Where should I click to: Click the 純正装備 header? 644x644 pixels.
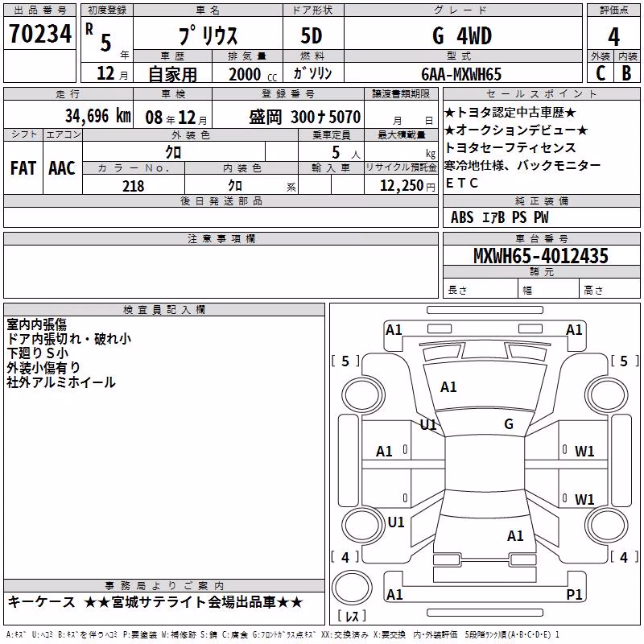pyautogui.click(x=541, y=200)
